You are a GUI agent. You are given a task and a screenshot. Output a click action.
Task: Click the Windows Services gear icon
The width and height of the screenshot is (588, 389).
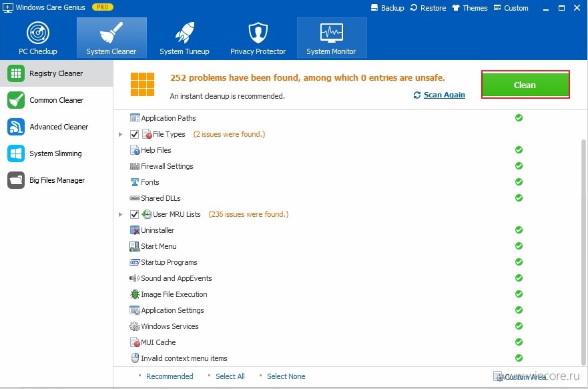point(135,326)
